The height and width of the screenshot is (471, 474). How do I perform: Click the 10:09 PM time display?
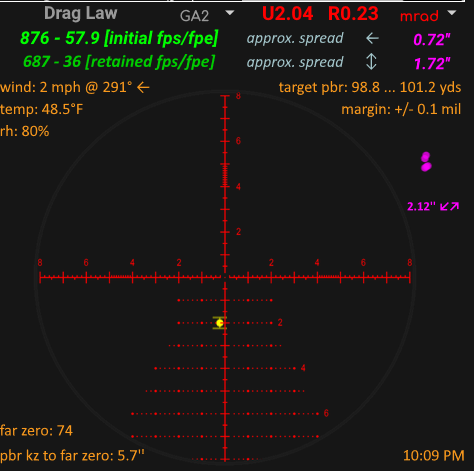[434, 456]
